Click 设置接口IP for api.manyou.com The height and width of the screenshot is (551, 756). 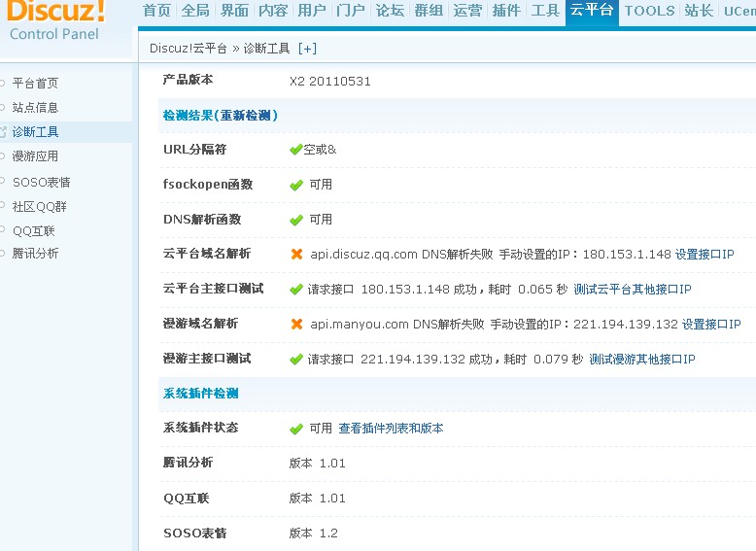[x=711, y=324]
